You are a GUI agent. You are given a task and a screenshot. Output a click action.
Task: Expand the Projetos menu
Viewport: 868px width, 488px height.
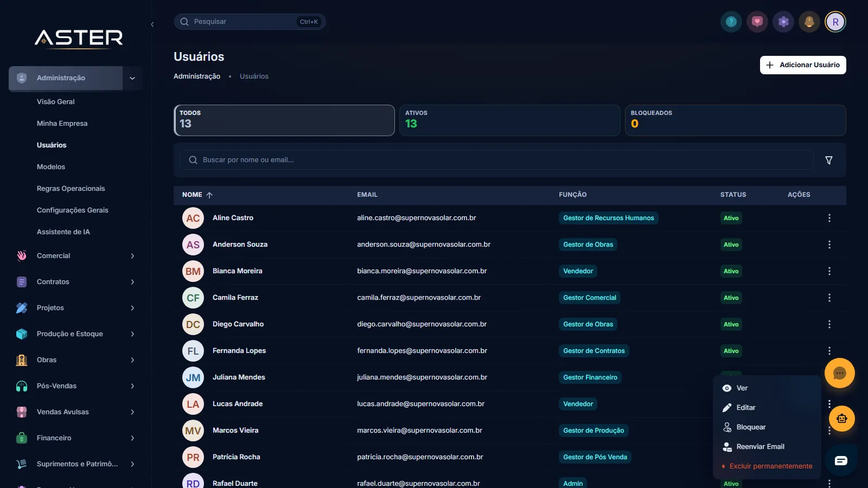click(x=76, y=308)
